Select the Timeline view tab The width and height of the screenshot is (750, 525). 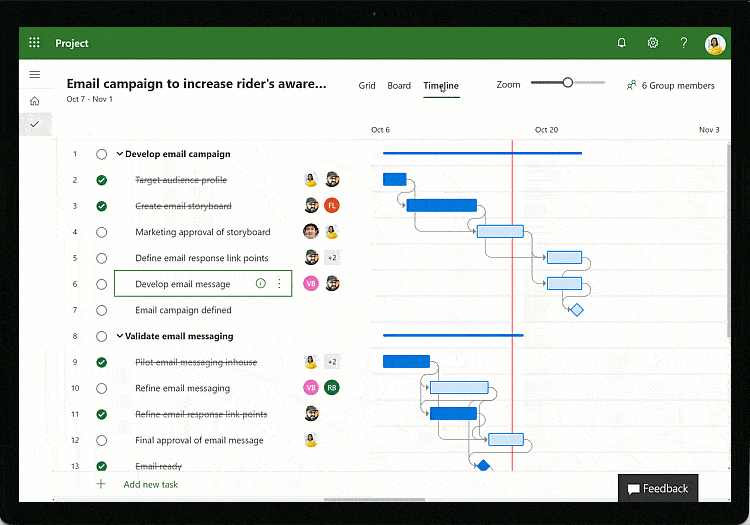click(441, 86)
